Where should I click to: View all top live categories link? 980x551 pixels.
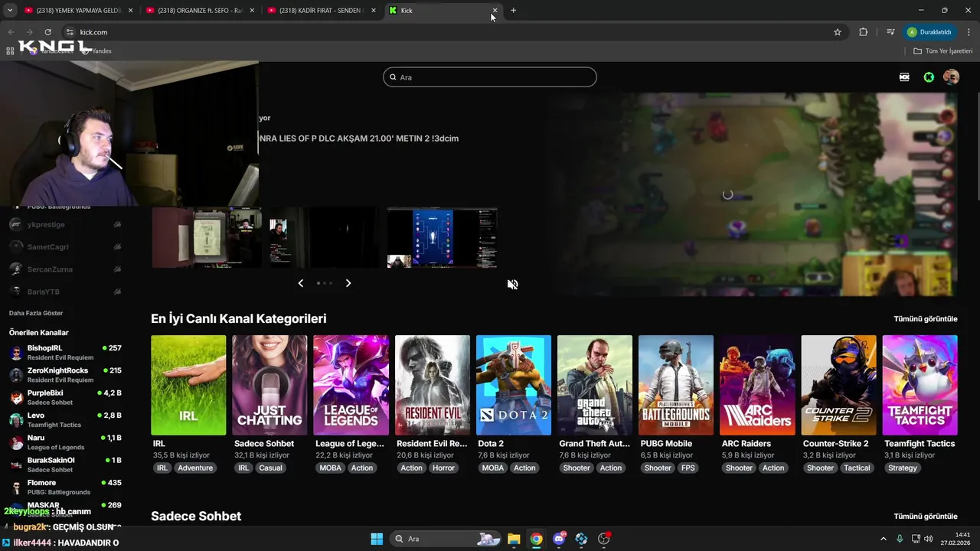click(x=926, y=319)
